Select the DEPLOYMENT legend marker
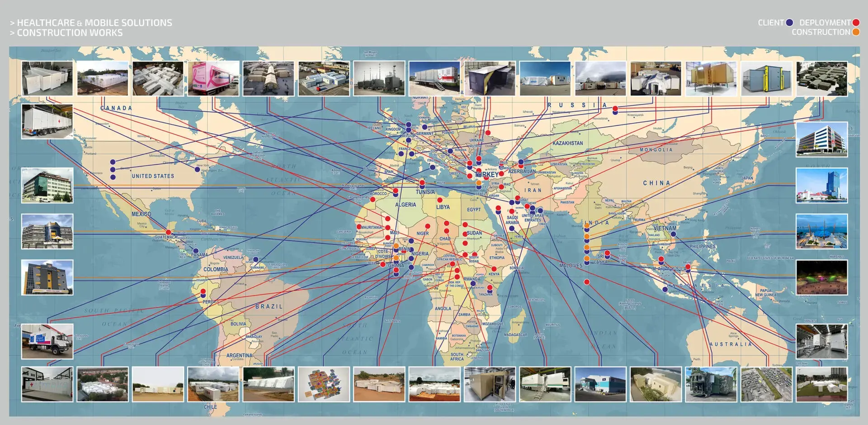Screen dimensions: 868x425 pos(856,22)
